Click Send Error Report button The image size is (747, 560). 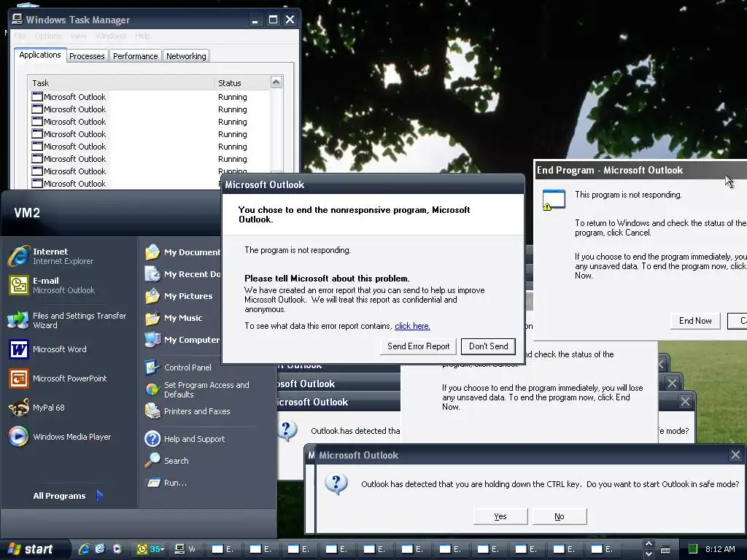tap(418, 346)
